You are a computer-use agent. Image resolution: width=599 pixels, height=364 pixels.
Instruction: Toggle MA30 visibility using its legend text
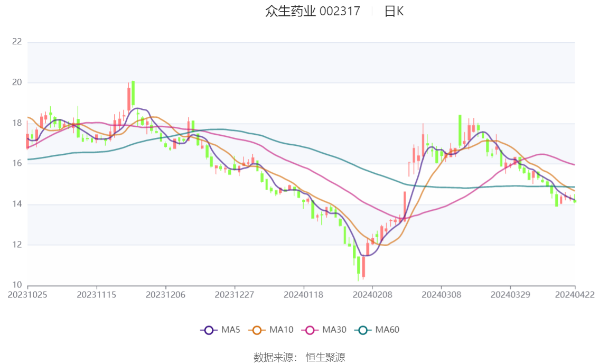(x=334, y=330)
